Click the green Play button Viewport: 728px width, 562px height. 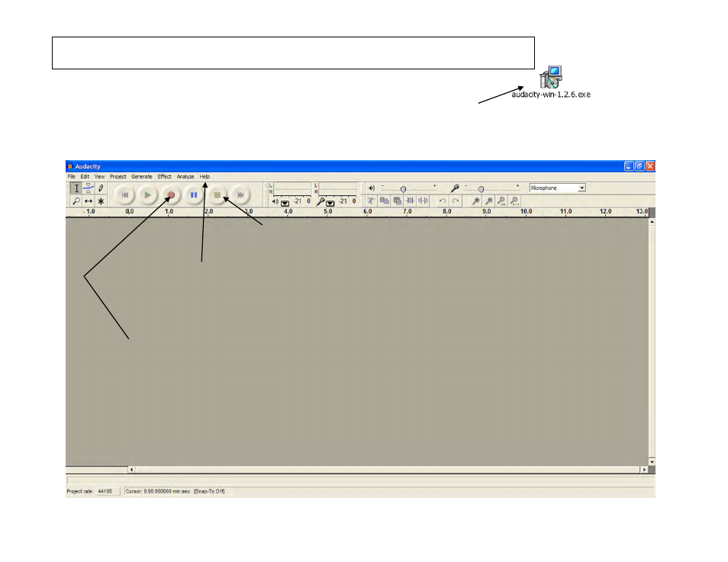coord(147,195)
